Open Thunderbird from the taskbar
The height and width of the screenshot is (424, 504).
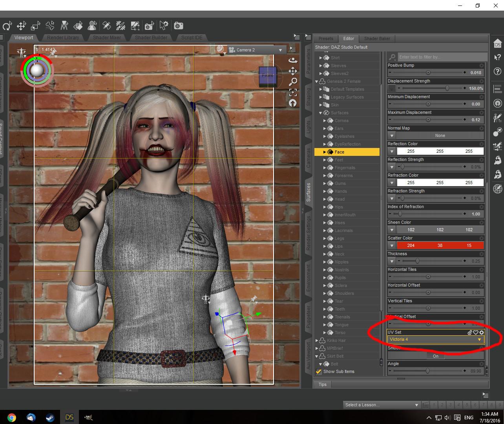(x=31, y=417)
